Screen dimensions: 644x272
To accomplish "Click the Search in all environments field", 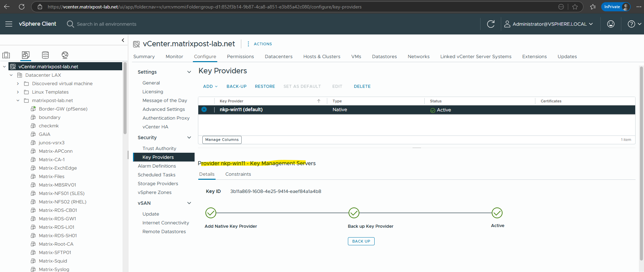I will coord(107,24).
